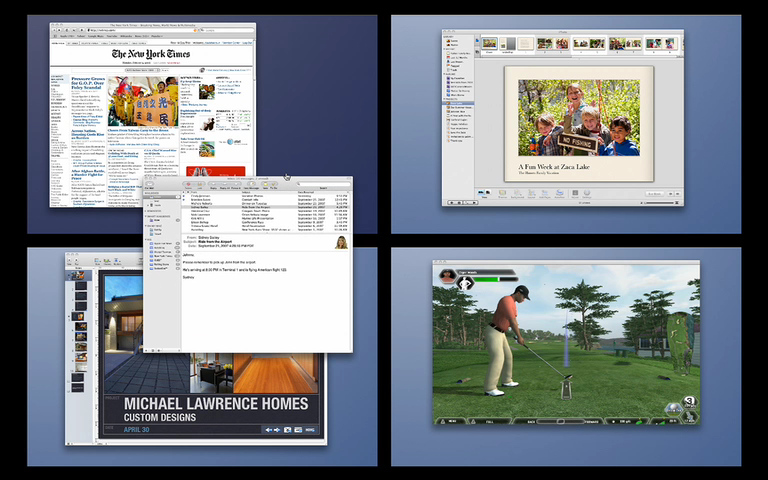This screenshot has width=768, height=480.
Task: Click the Add Pages icon in iPhoto
Action: click(x=545, y=192)
